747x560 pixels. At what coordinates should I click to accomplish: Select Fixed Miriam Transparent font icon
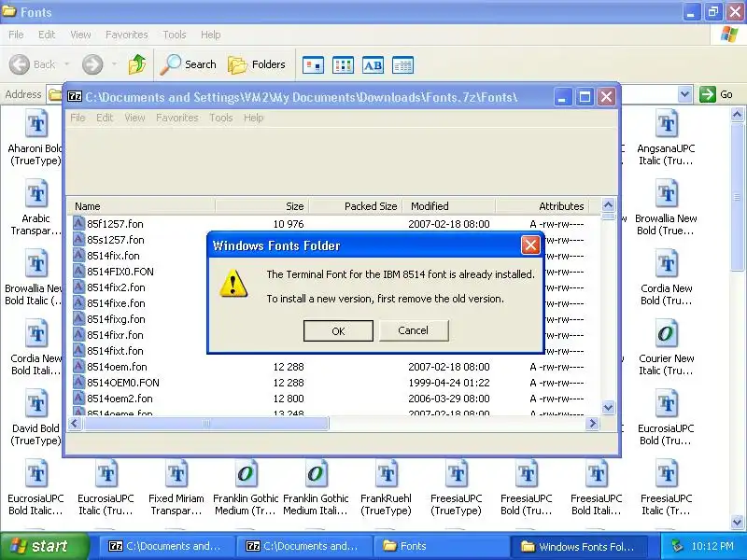(176, 474)
